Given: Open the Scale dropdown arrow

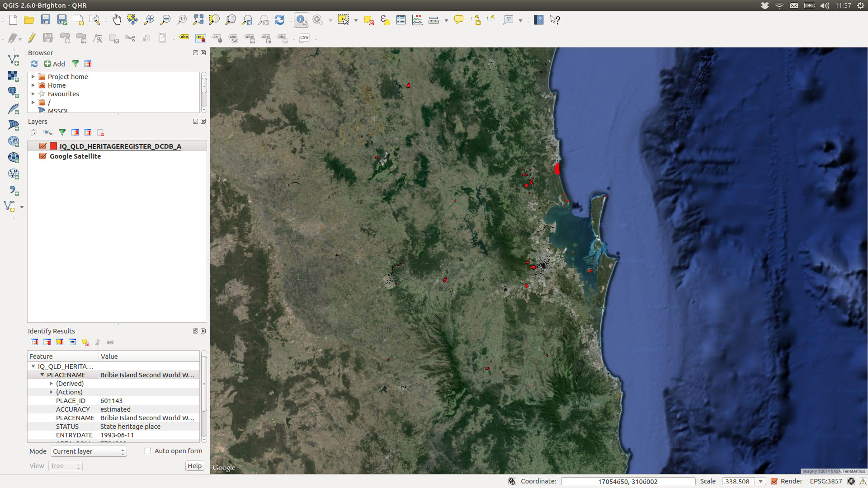Looking at the screenshot, I should click(761, 481).
